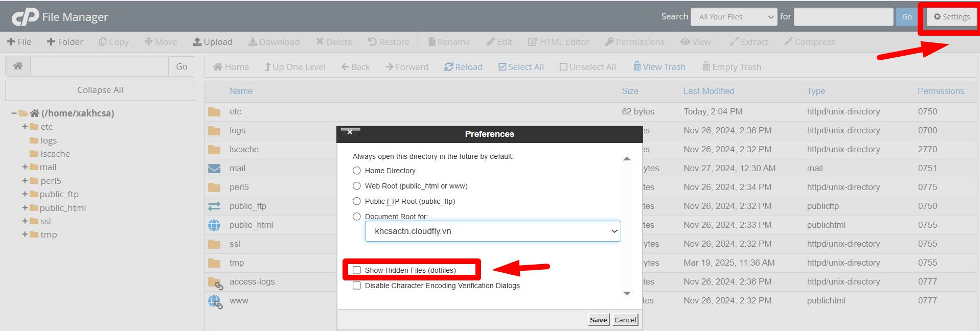Click the mail envelope icon in file list
This screenshot has width=980, height=331.
[x=214, y=169]
